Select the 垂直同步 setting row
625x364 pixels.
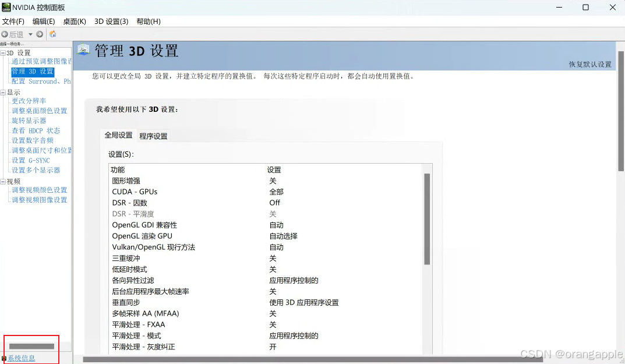click(265, 303)
